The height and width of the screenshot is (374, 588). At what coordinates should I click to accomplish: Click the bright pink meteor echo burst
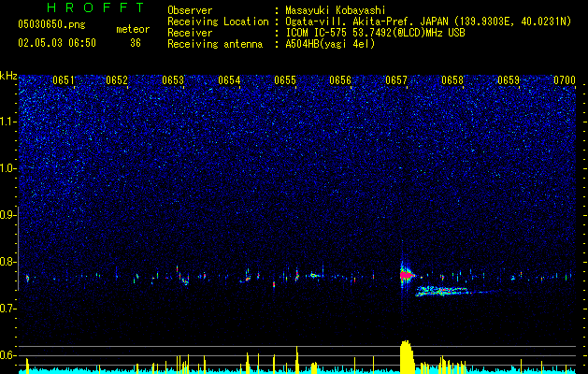405,276
